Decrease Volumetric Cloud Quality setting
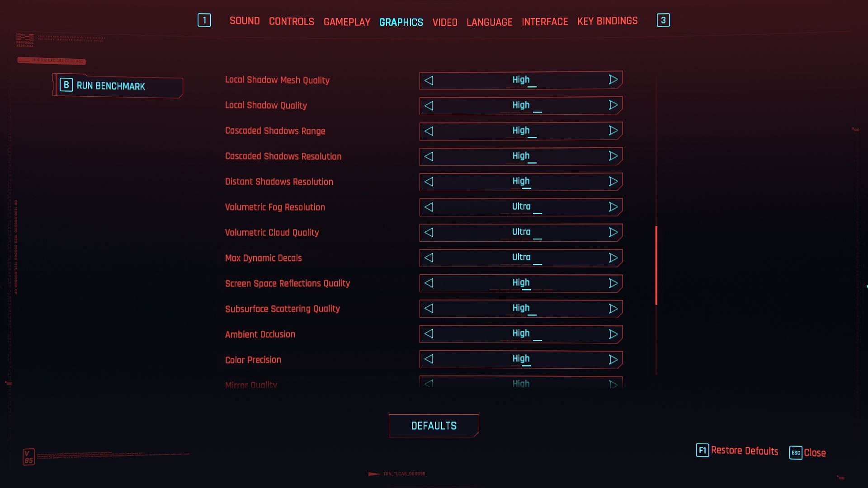868x488 pixels. (429, 232)
